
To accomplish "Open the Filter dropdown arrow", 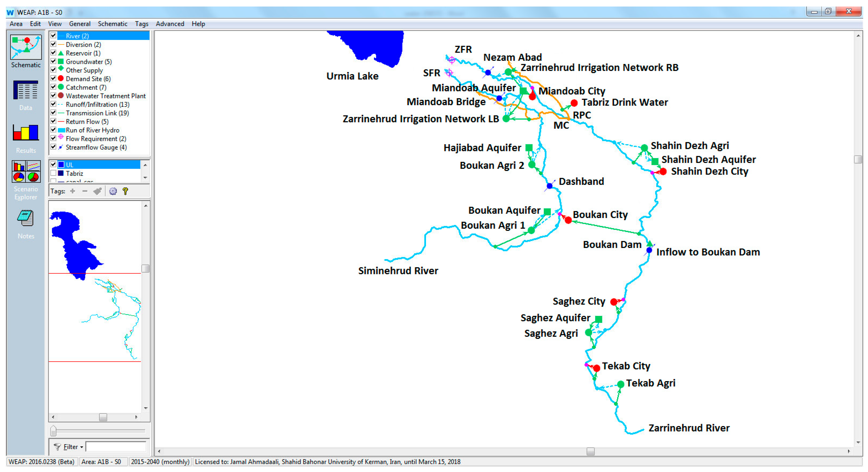I will click(82, 447).
